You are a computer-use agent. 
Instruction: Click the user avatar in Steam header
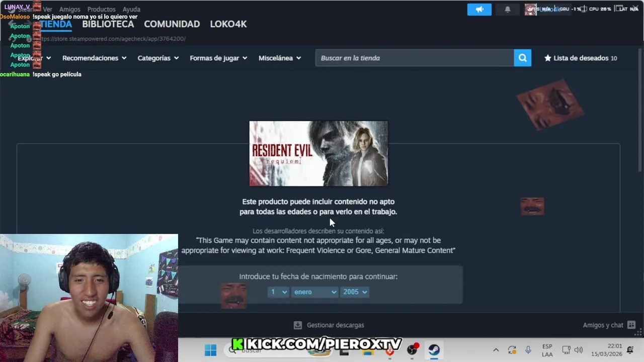click(x=530, y=10)
